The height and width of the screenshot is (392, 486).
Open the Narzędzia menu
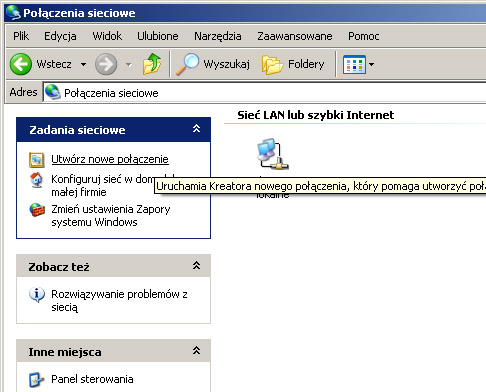218,36
